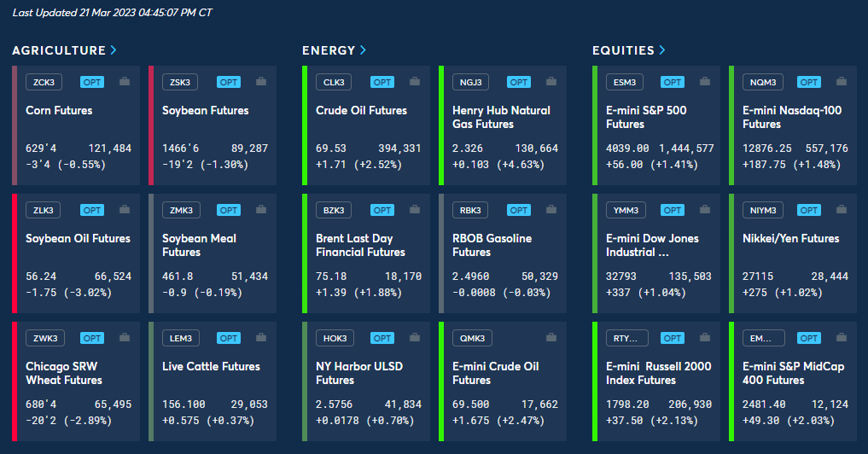Select the NQM3 ticker code
Image resolution: width=868 pixels, height=454 pixels.
[763, 82]
